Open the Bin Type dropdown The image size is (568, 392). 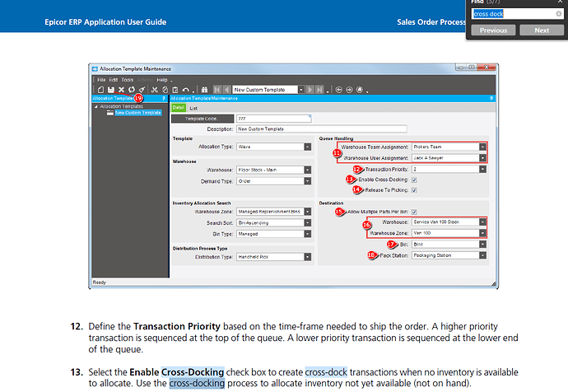[308, 234]
